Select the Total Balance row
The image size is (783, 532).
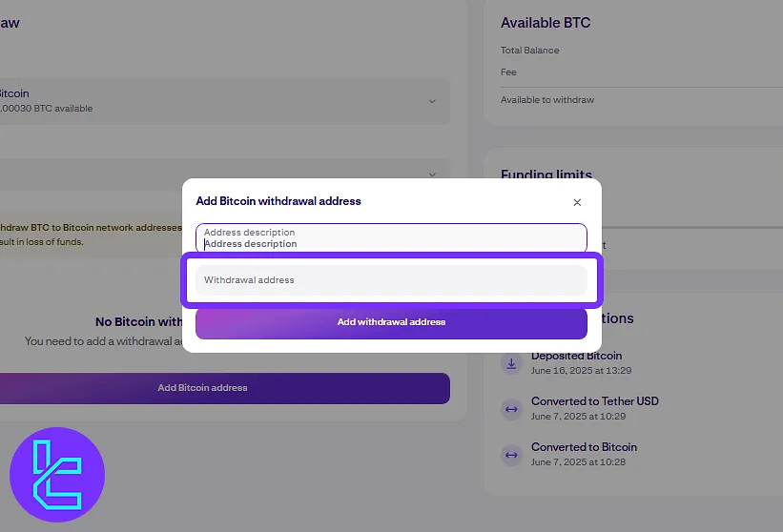[530, 50]
